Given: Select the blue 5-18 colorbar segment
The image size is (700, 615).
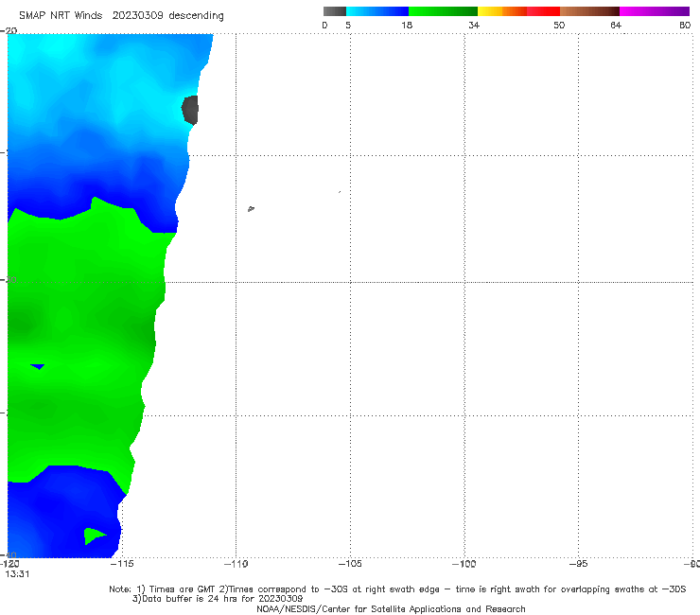Looking at the screenshot, I should click(x=377, y=11).
